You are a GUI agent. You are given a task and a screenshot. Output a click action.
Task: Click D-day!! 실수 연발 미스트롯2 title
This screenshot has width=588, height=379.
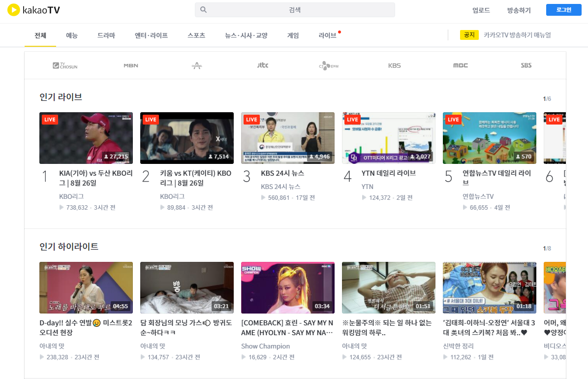[x=86, y=328]
